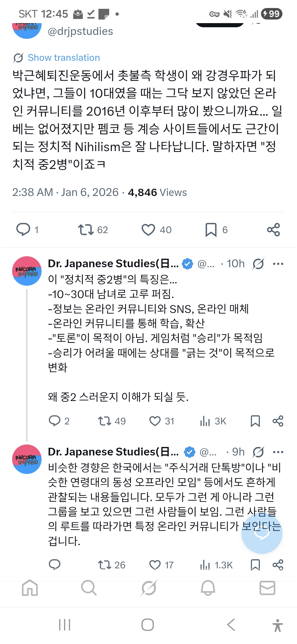Bookmark the main post with 6 bookmarks
This screenshot has width=297, height=644.
(211, 230)
